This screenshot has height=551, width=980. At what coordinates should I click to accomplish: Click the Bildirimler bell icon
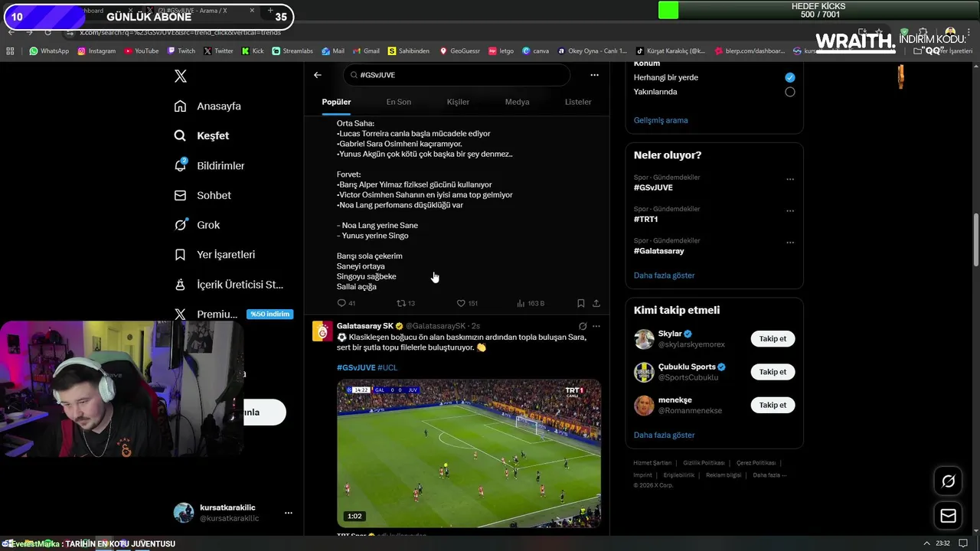coord(180,165)
